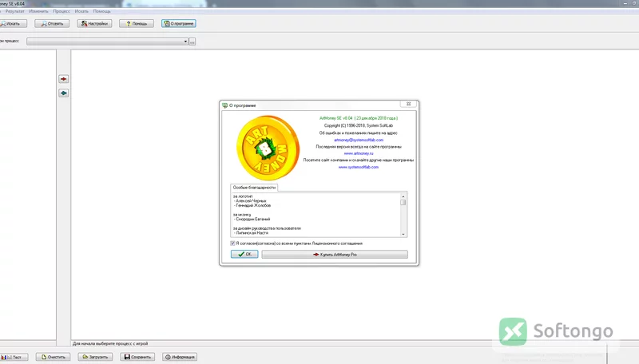
Task: Click the Copyright System SoftLab text
Action: point(359,125)
